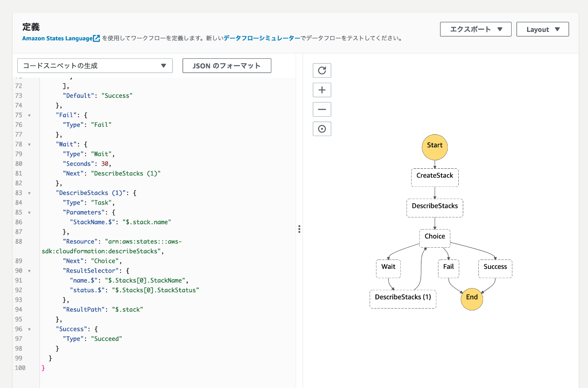
Task: Click the JSON のフォーマット button
Action: tap(226, 66)
